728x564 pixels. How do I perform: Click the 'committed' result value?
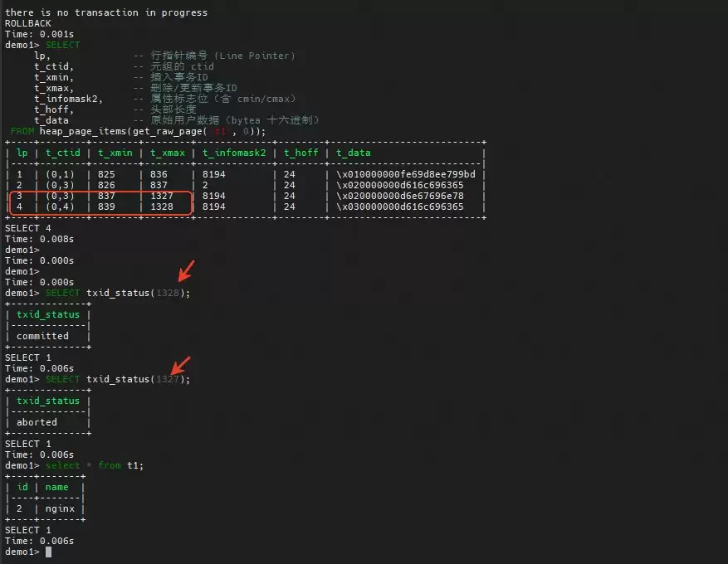tap(42, 336)
